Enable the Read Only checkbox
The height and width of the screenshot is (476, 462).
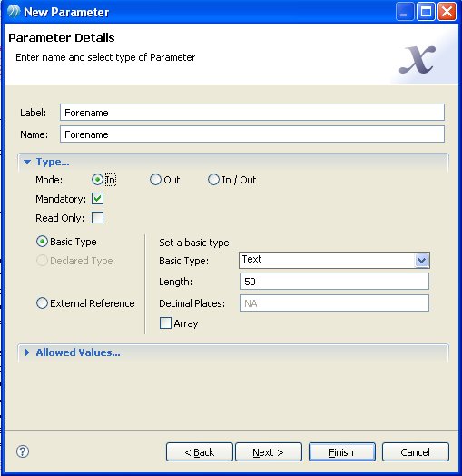click(97, 218)
